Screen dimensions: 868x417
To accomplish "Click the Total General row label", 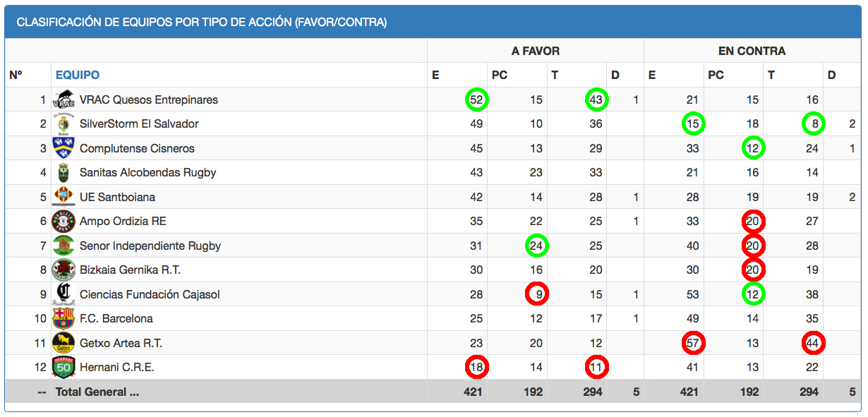I will coord(97,392).
